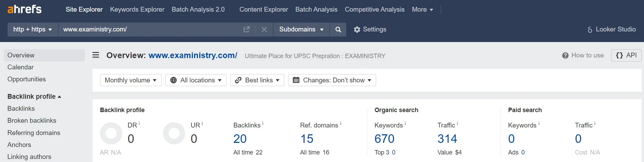
Task: Click the DR donut chart
Action: coord(111,133)
